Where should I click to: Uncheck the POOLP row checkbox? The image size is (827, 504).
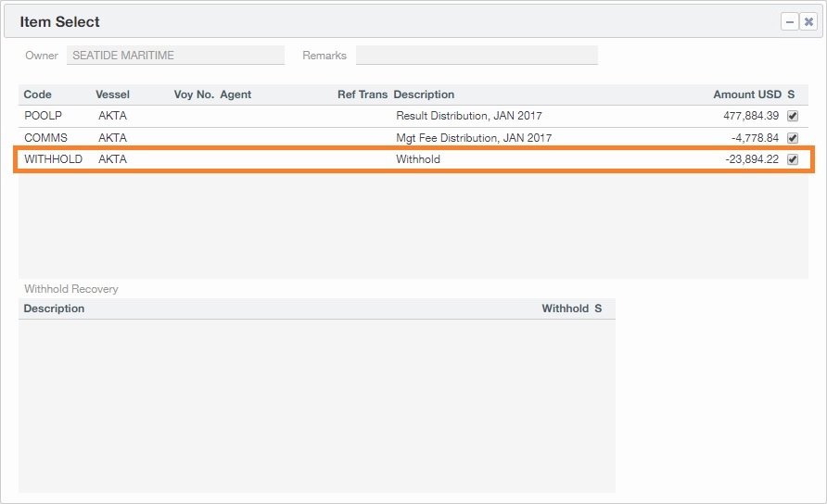click(792, 116)
